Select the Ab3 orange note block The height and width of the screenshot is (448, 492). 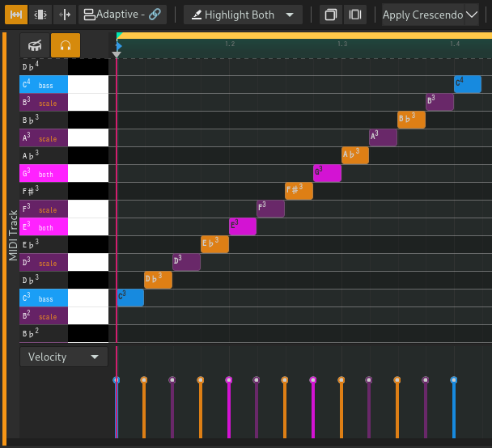[355, 155]
